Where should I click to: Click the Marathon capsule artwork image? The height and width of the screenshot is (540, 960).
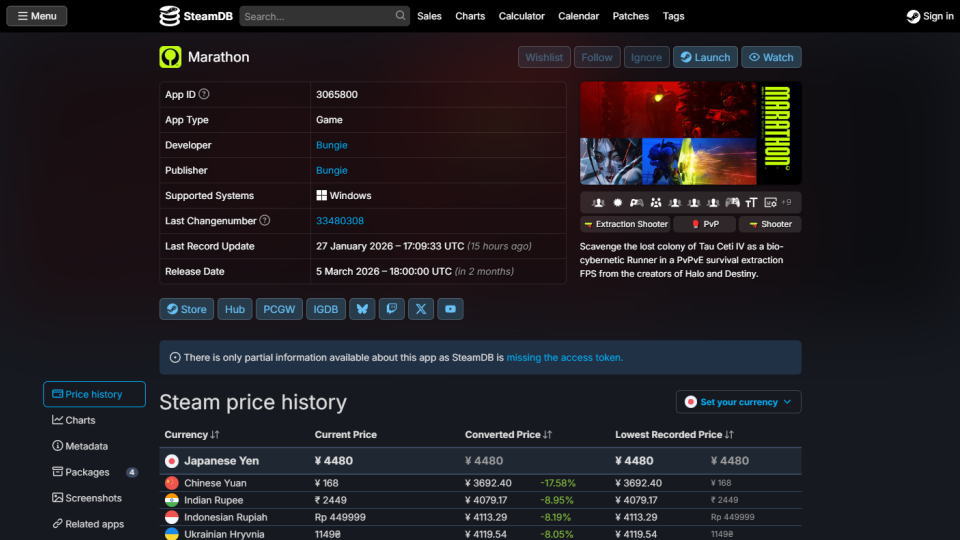[690, 133]
